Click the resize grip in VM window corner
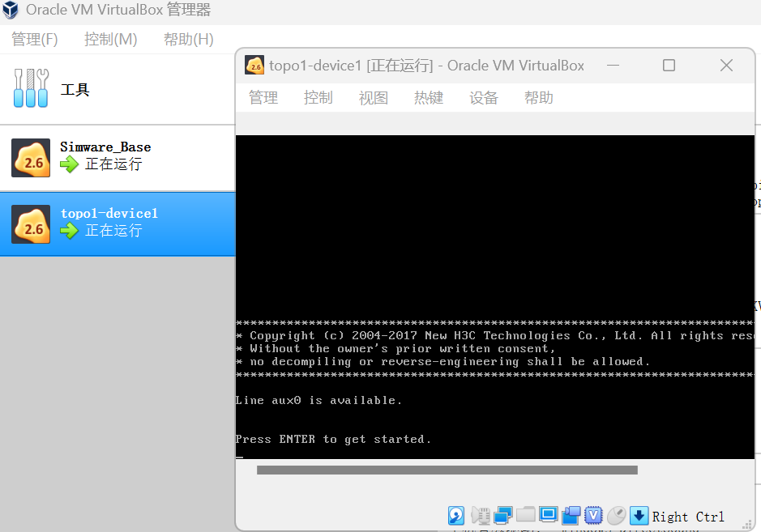 point(747,526)
